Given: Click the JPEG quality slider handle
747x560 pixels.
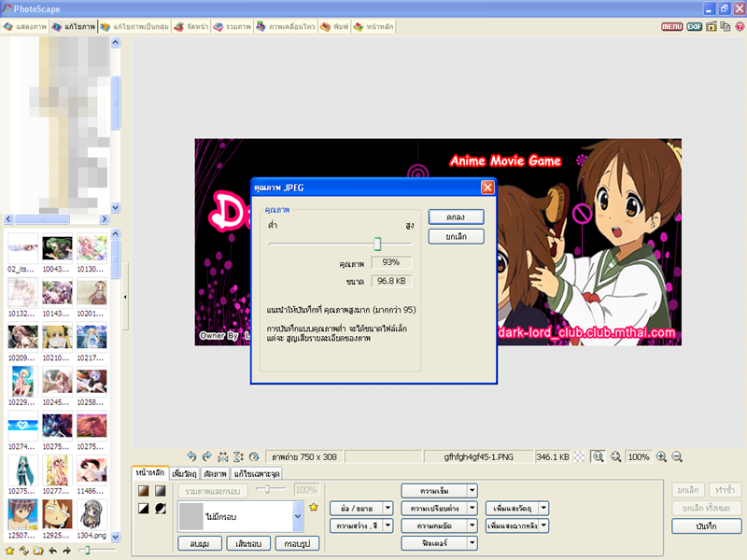Looking at the screenshot, I should [x=377, y=244].
